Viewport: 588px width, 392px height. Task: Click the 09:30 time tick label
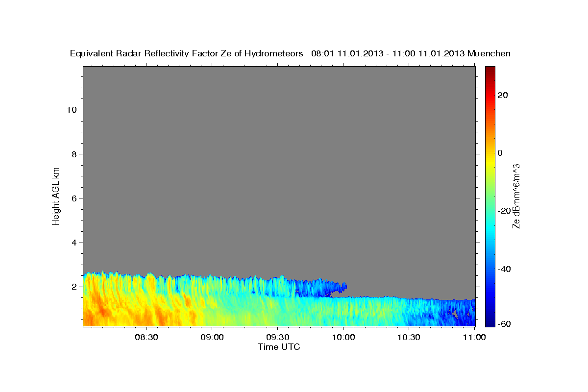pos(277,338)
